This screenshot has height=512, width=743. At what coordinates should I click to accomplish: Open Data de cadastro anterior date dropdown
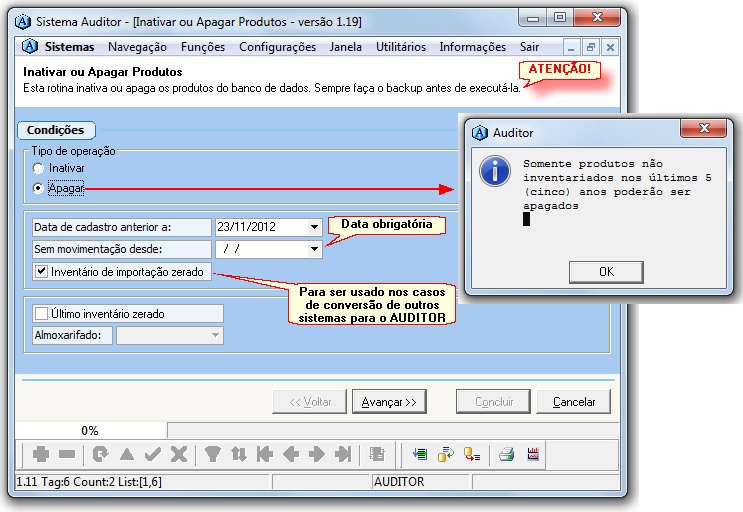coord(314,227)
